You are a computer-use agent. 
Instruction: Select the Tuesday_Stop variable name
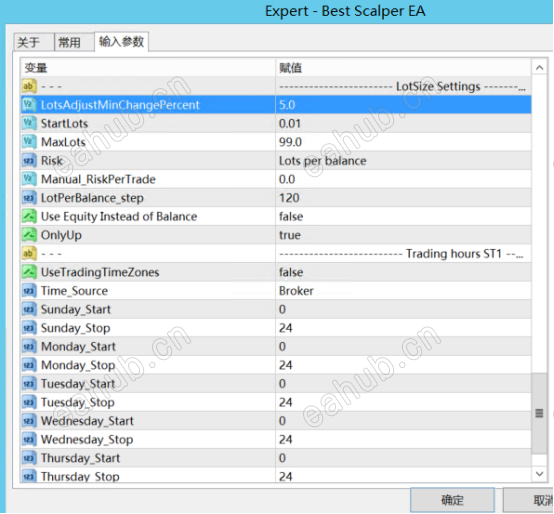78,402
